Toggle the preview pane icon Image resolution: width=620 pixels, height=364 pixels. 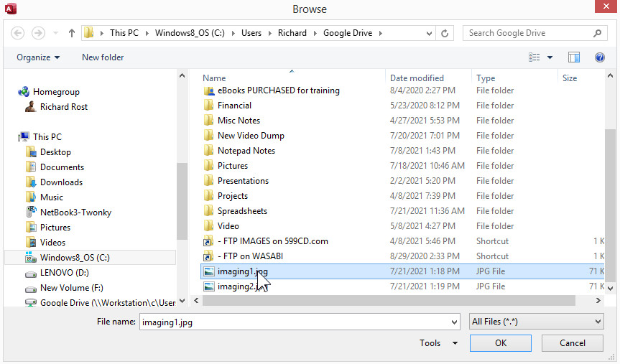[574, 57]
